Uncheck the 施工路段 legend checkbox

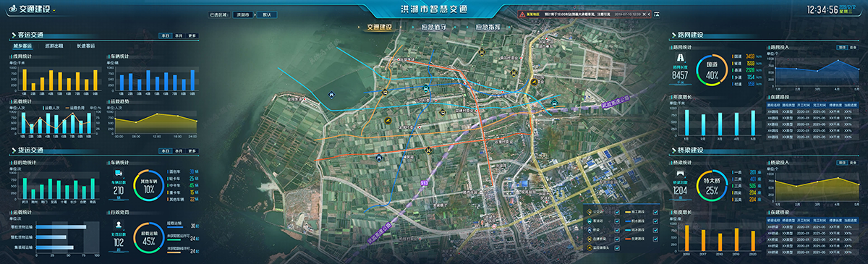click(655, 212)
